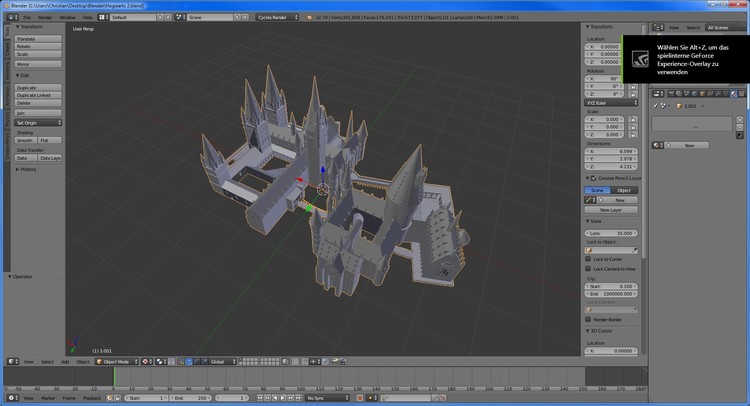Open the Object Mode dropdown
Viewport: 750px width, 406px height.
coord(117,362)
